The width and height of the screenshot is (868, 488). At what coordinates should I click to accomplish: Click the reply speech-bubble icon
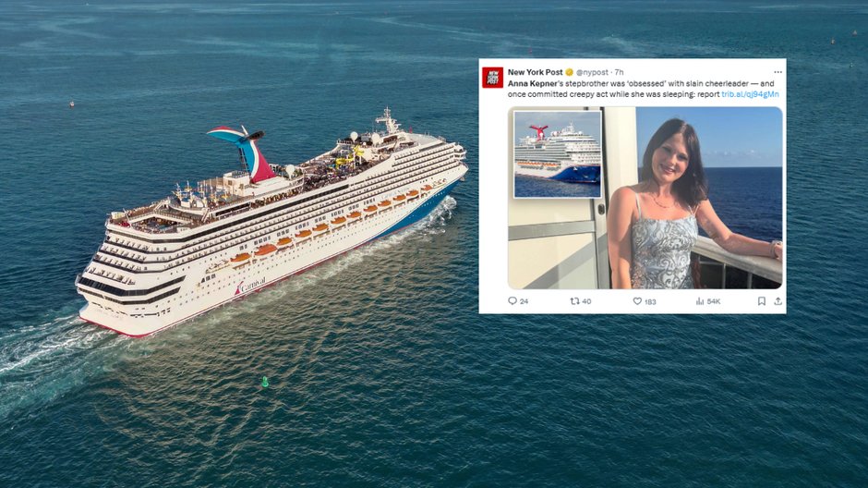pos(512,301)
